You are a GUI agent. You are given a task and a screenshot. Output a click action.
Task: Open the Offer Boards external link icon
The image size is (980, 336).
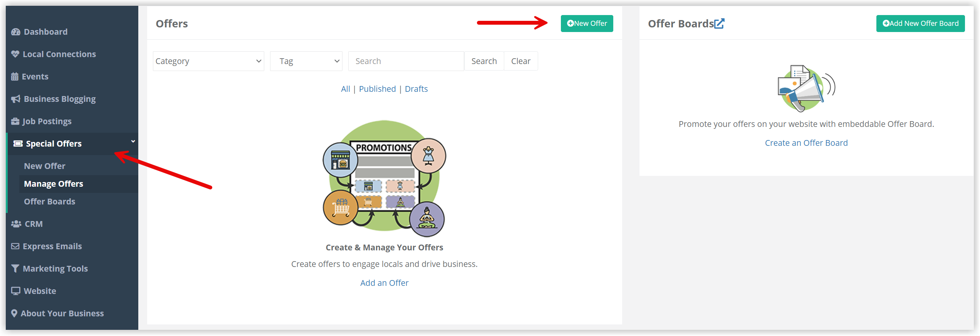719,24
